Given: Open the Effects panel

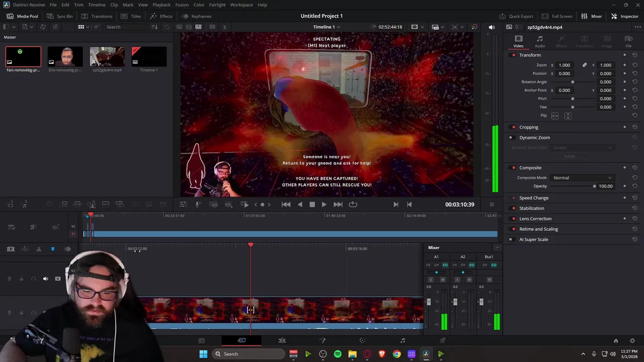Looking at the screenshot, I should tap(161, 16).
